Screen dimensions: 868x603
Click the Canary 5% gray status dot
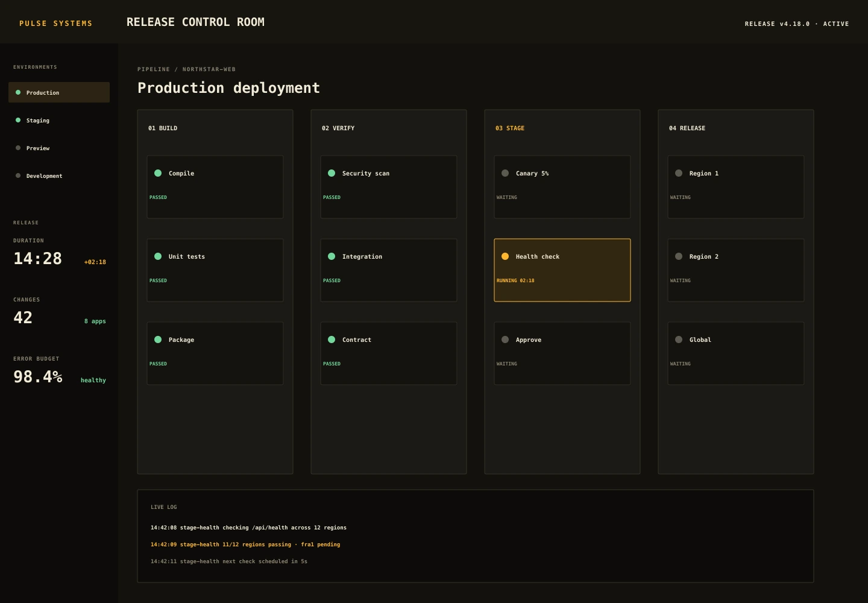(505, 173)
